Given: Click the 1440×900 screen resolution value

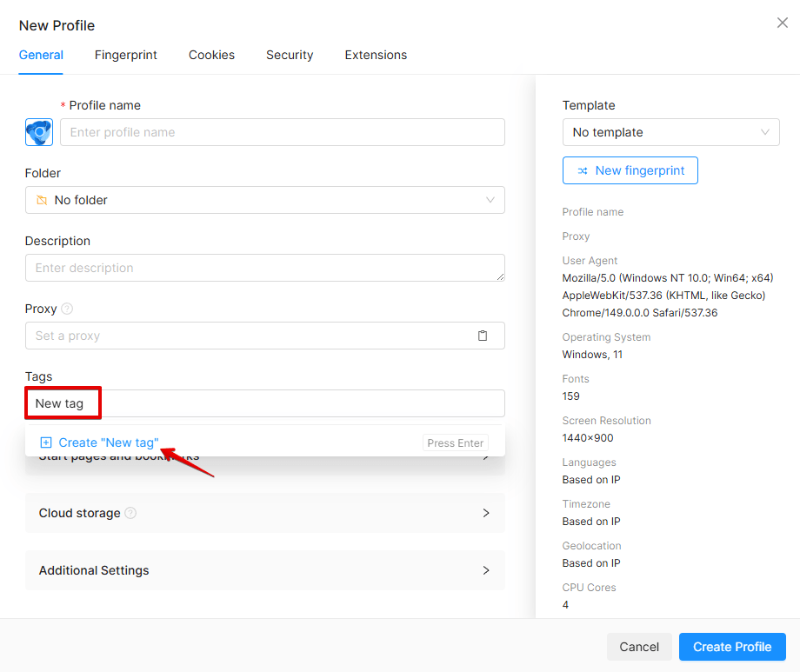Looking at the screenshot, I should click(588, 438).
